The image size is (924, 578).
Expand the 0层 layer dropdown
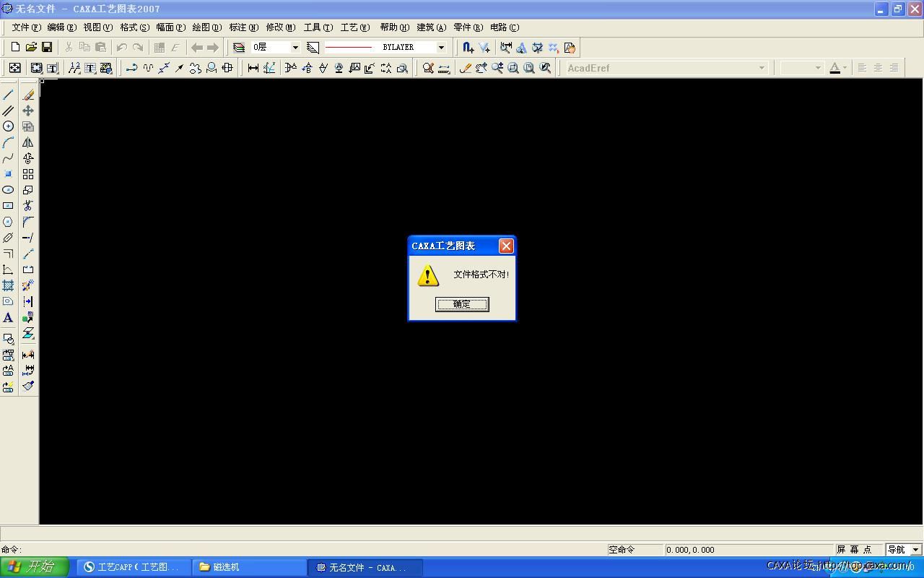point(295,48)
